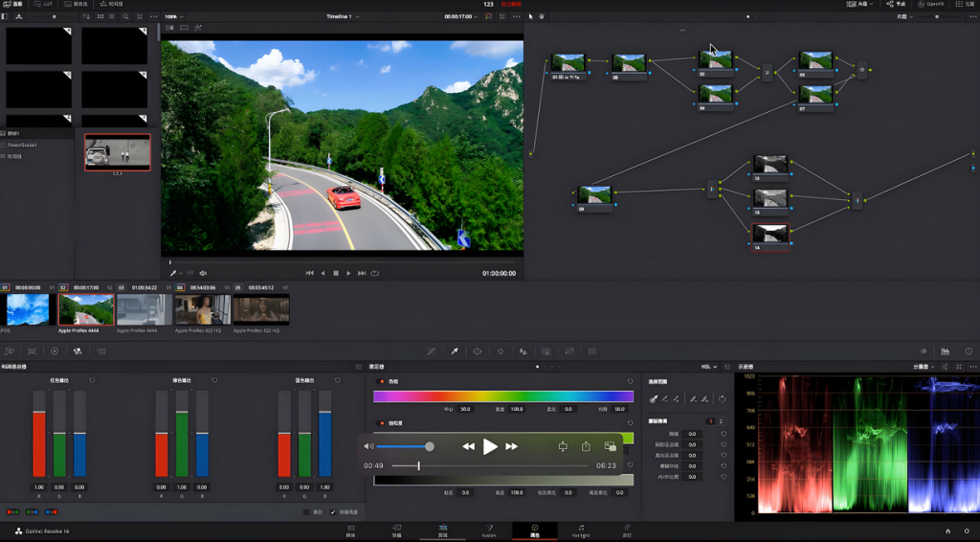
Task: Open the HSL qualifier mode dropdown
Action: pyautogui.click(x=709, y=367)
